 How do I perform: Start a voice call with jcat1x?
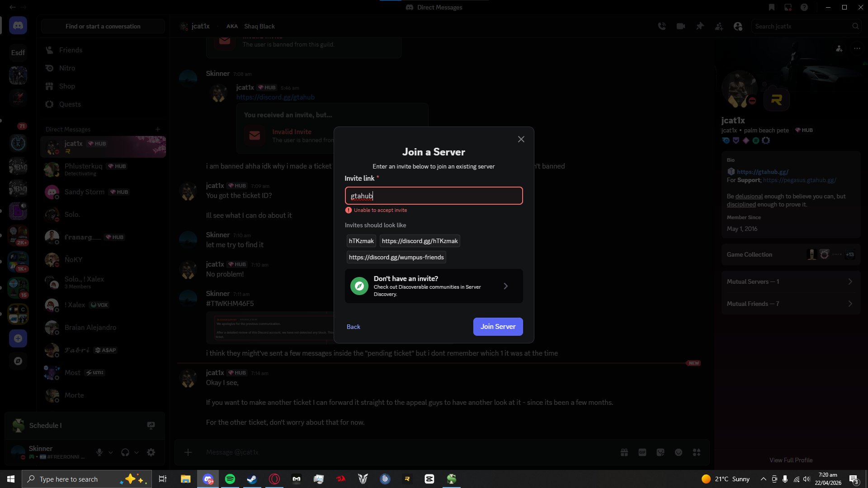662,26
